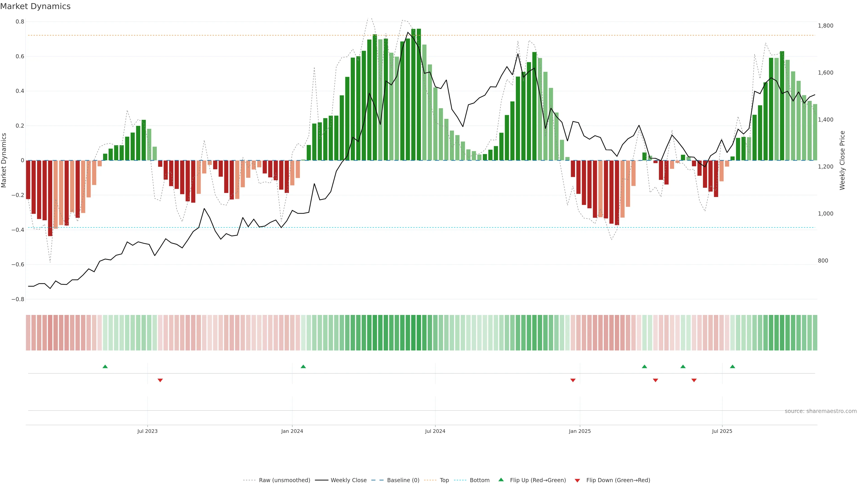The height and width of the screenshot is (488, 868).
Task: Click the Jan 2025 x-axis label
Action: point(580,431)
